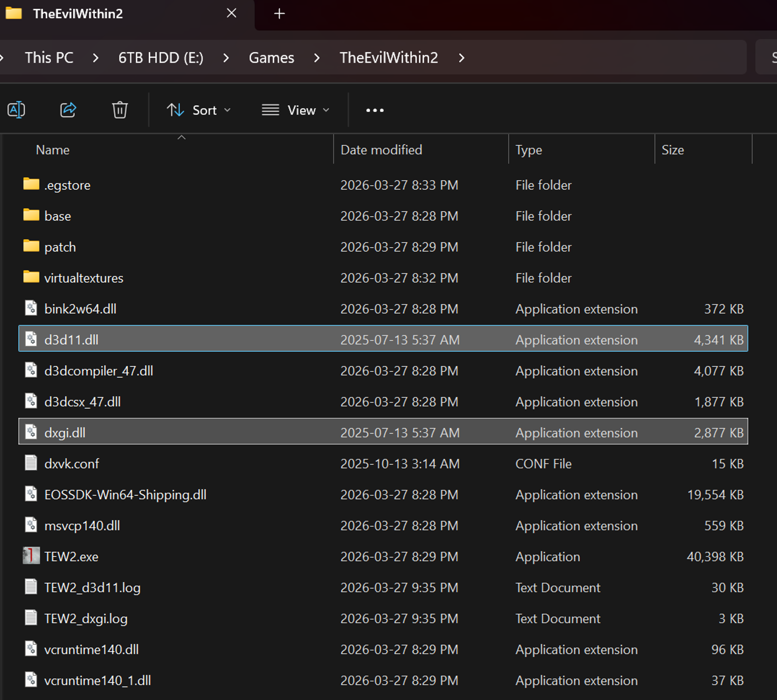Viewport: 777px width, 700px height.
Task: Click the virtualtextures folder icon
Action: tap(32, 277)
